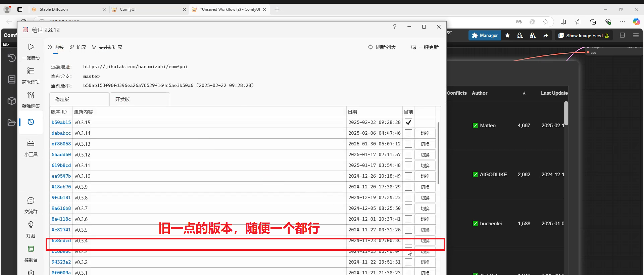Screen dimensions: 644x275
Task: Open browser collections icon
Action: point(593,22)
